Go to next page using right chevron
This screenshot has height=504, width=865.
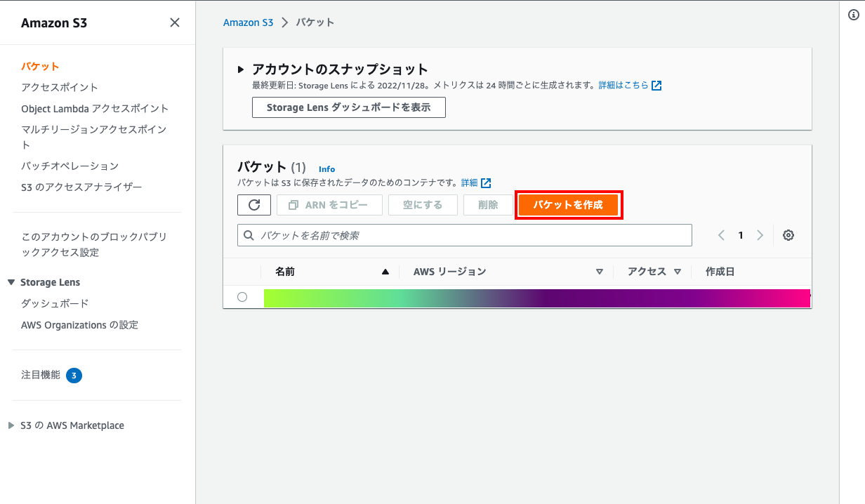(760, 236)
